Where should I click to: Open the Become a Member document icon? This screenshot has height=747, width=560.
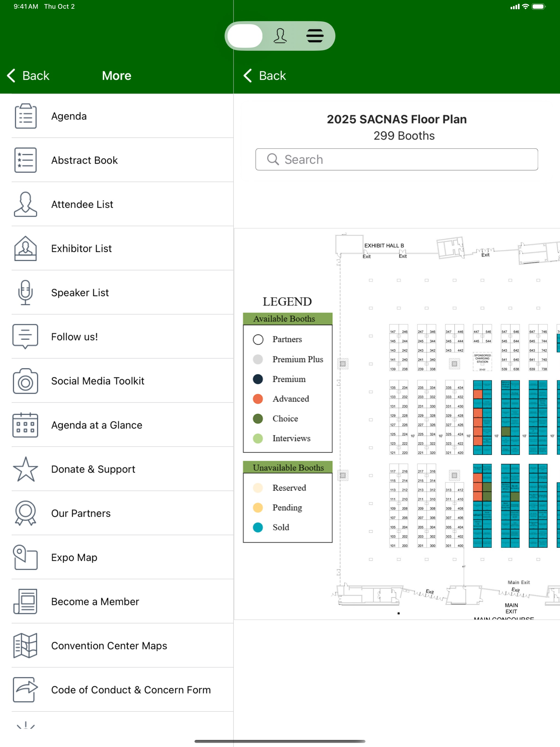click(x=26, y=602)
